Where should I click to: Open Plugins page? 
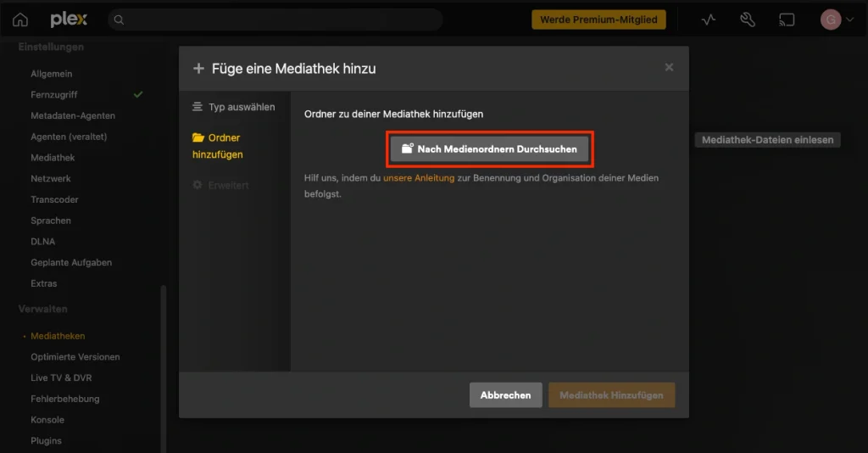pos(46,441)
